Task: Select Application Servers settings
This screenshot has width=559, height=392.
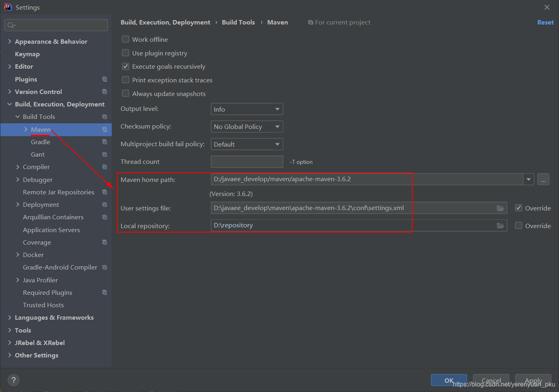Action: pyautogui.click(x=51, y=230)
